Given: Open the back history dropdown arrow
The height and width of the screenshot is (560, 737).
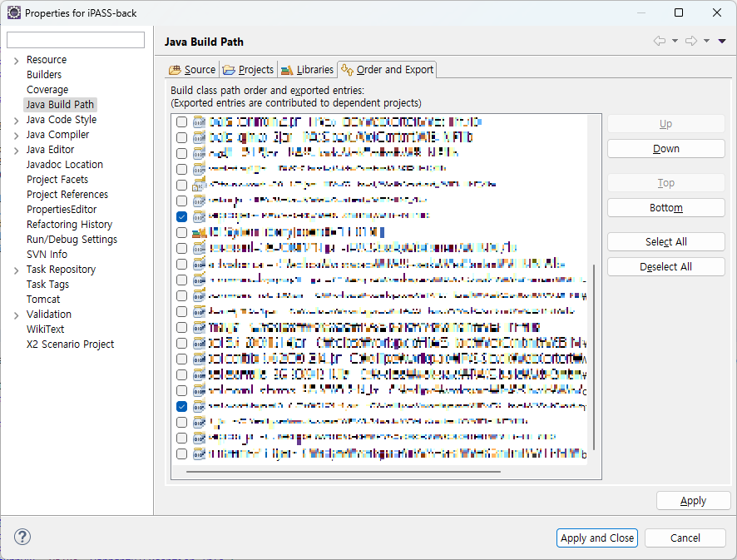Looking at the screenshot, I should click(x=675, y=41).
